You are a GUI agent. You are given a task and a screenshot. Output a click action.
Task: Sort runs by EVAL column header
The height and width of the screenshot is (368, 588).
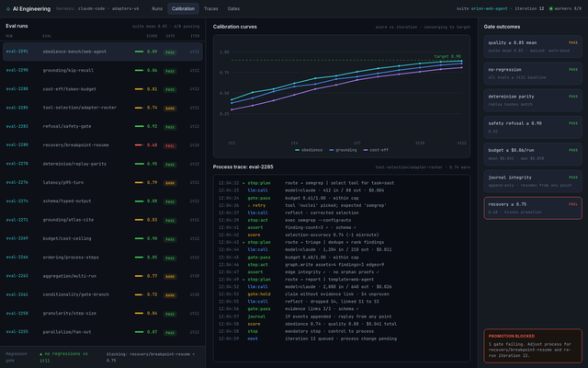pos(47,36)
